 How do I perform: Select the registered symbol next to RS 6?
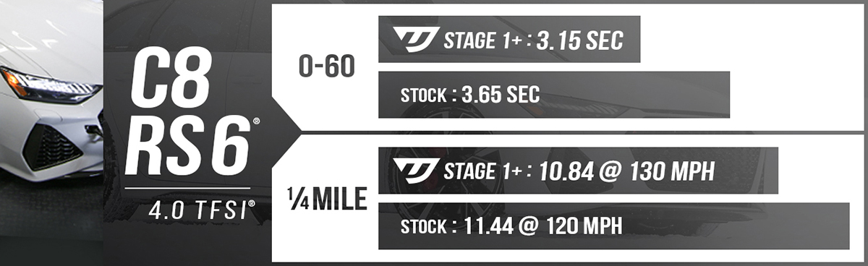[257, 122]
